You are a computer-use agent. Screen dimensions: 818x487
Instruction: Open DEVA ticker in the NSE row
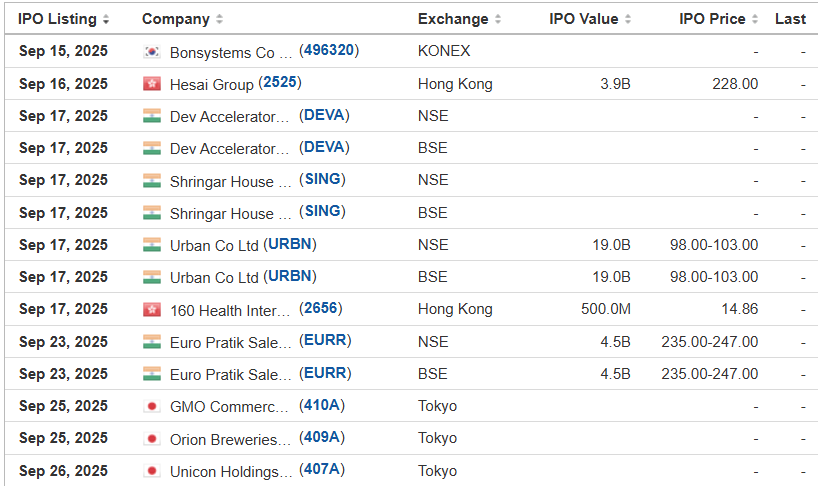[x=324, y=115]
